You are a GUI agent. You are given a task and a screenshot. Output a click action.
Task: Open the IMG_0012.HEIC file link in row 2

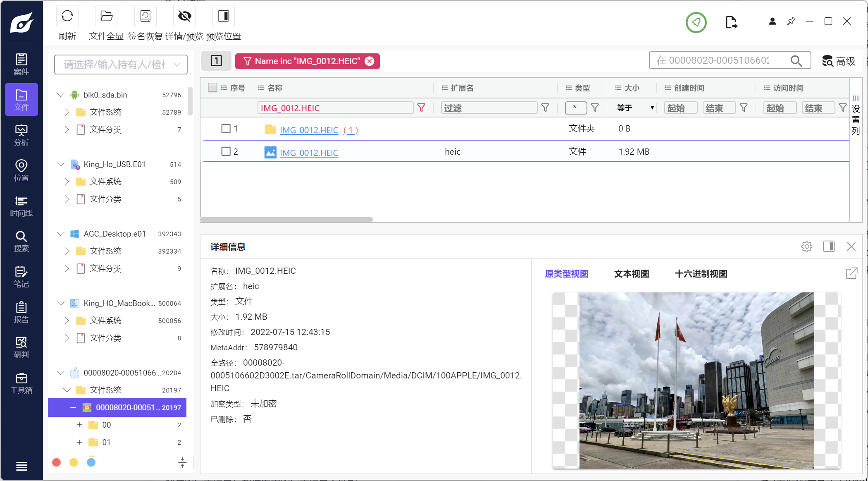(x=309, y=153)
